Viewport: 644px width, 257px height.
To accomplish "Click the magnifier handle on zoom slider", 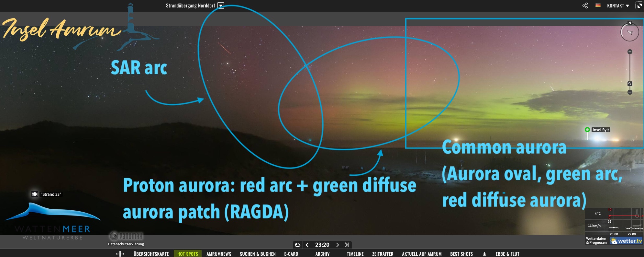I will pyautogui.click(x=630, y=84).
